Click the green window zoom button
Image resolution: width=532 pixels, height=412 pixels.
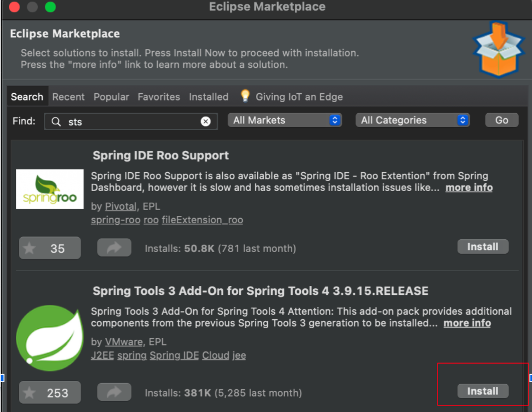click(x=50, y=7)
